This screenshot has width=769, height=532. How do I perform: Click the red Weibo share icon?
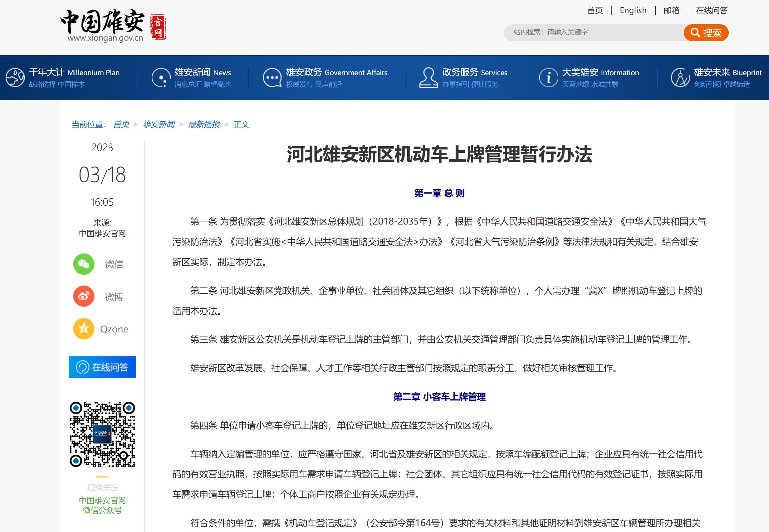tap(84, 296)
